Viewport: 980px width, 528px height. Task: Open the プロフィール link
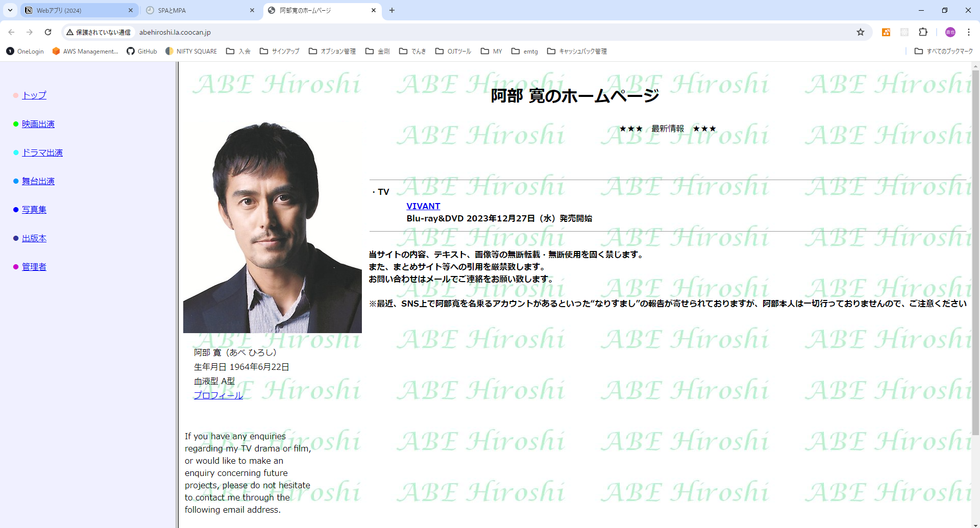[x=218, y=395]
